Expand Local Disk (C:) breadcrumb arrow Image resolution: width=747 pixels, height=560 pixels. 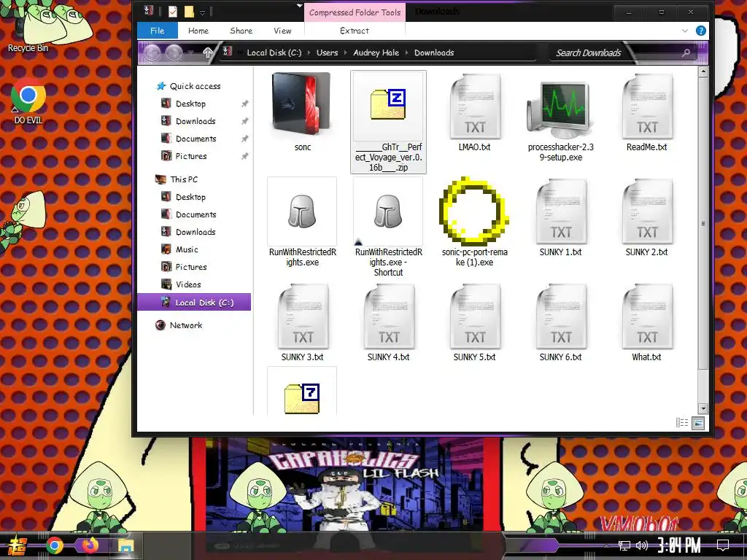309,52
